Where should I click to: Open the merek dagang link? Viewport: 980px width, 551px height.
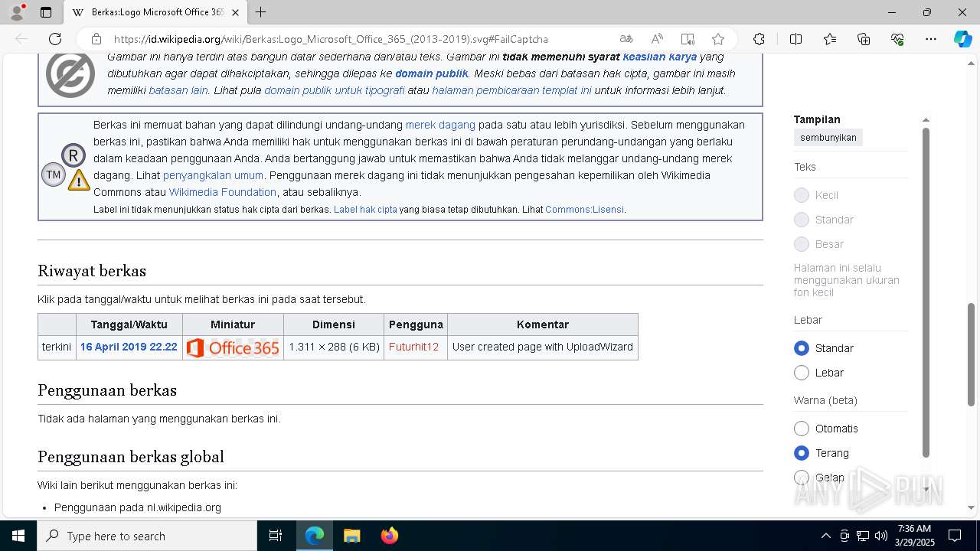(440, 125)
